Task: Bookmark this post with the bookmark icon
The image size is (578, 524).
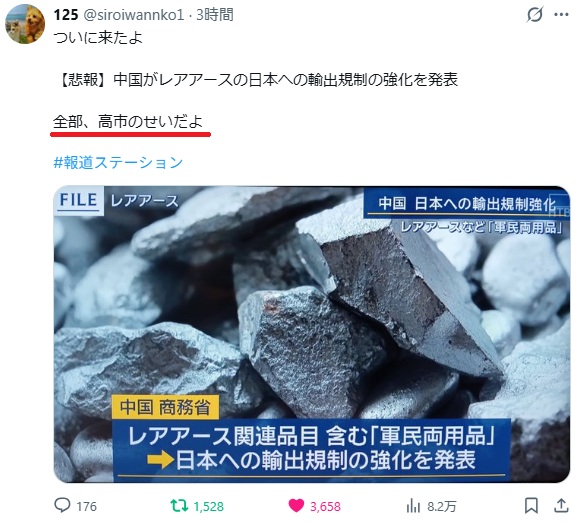Action: click(531, 505)
